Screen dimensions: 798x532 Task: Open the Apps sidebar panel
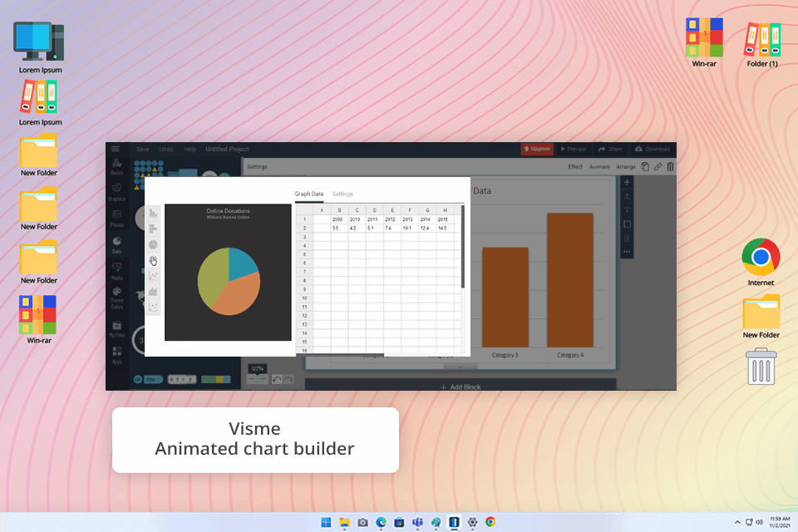point(116,355)
